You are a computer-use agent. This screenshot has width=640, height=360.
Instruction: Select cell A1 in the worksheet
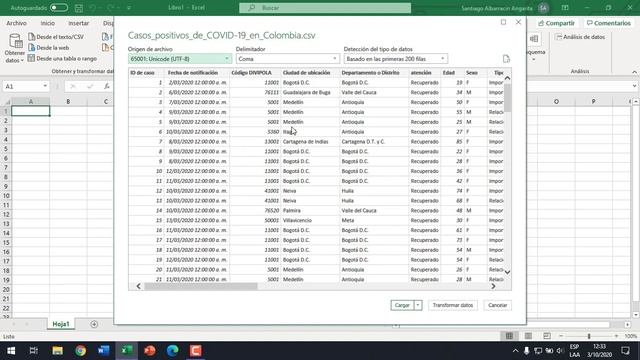click(31, 111)
